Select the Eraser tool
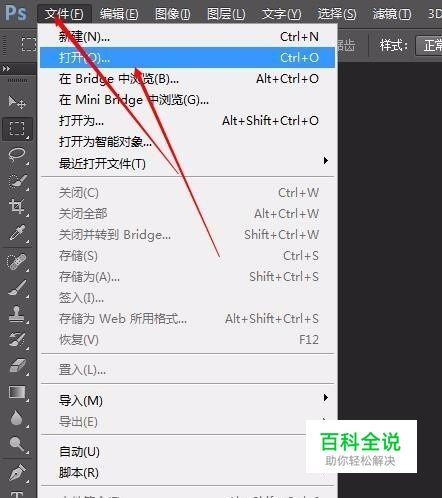This screenshot has width=442, height=498. click(x=17, y=366)
